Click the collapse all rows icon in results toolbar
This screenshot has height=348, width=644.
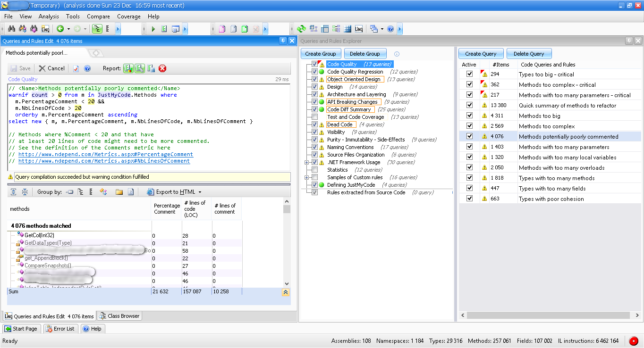coord(24,192)
